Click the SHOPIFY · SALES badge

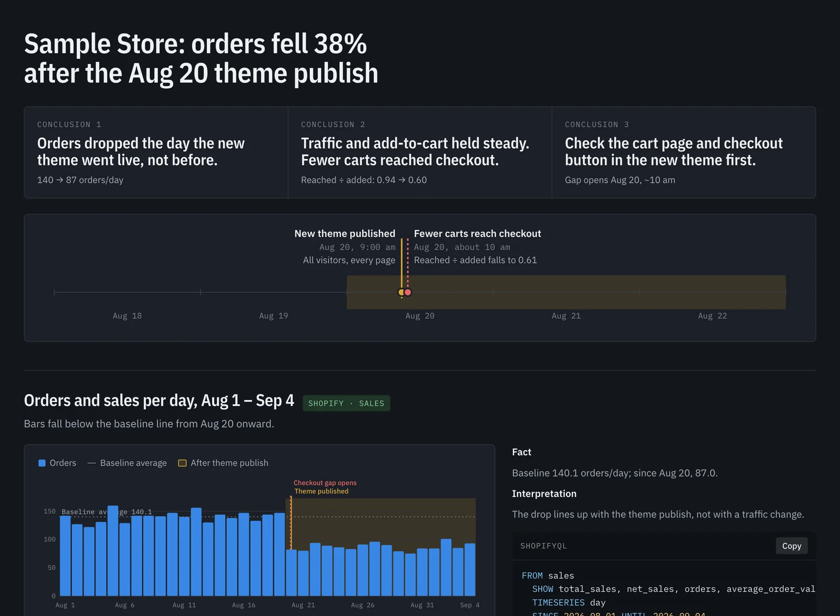[346, 403]
